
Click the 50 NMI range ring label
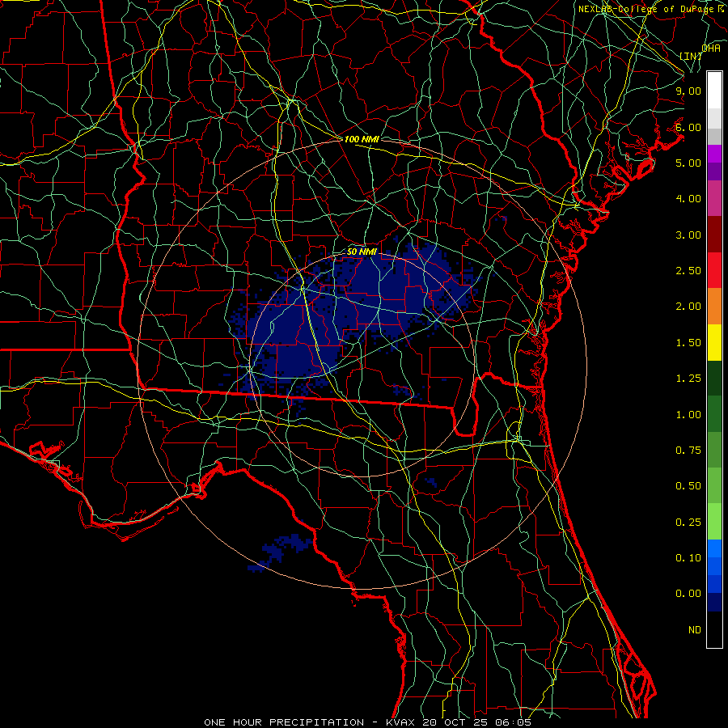click(362, 252)
